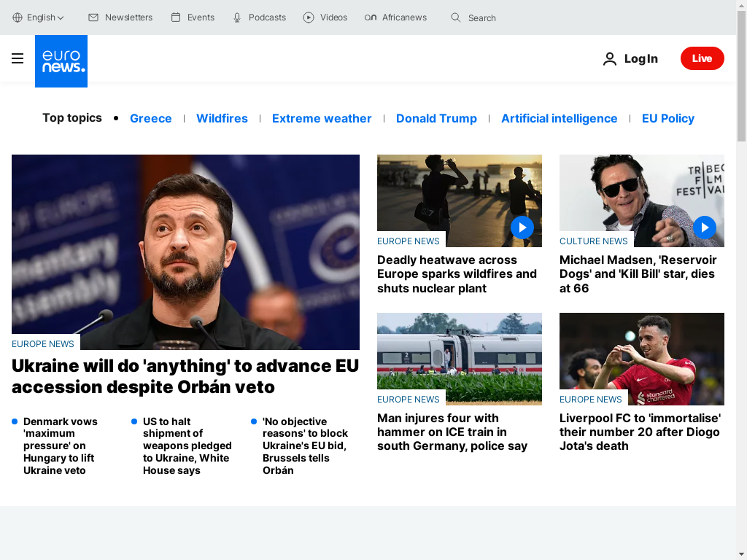Click Europe News tag on Liverpool story

[591, 400]
